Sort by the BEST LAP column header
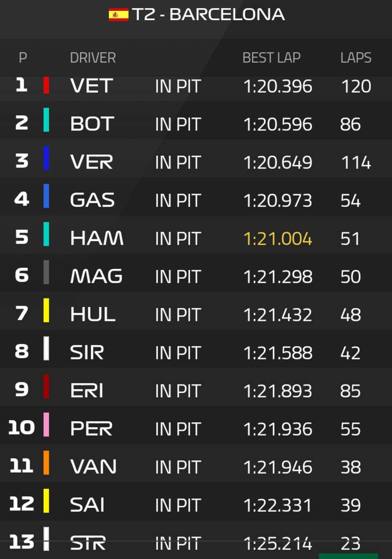This screenshot has height=559, width=392. click(271, 58)
